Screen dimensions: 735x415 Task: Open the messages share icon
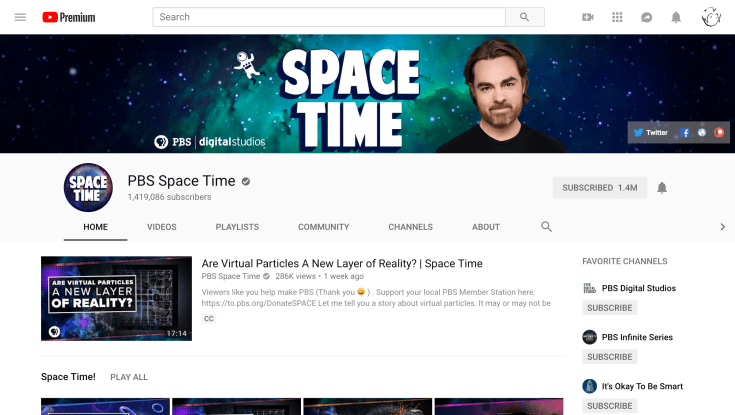(646, 17)
